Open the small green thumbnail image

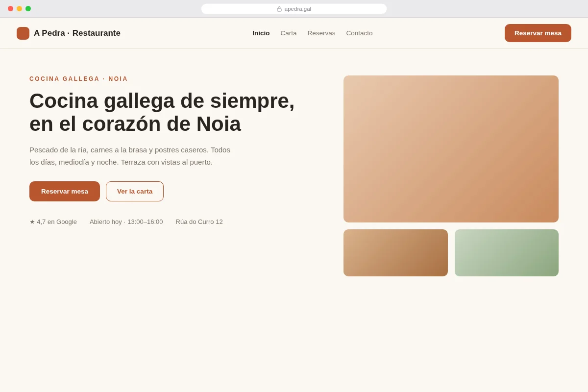[507, 253]
